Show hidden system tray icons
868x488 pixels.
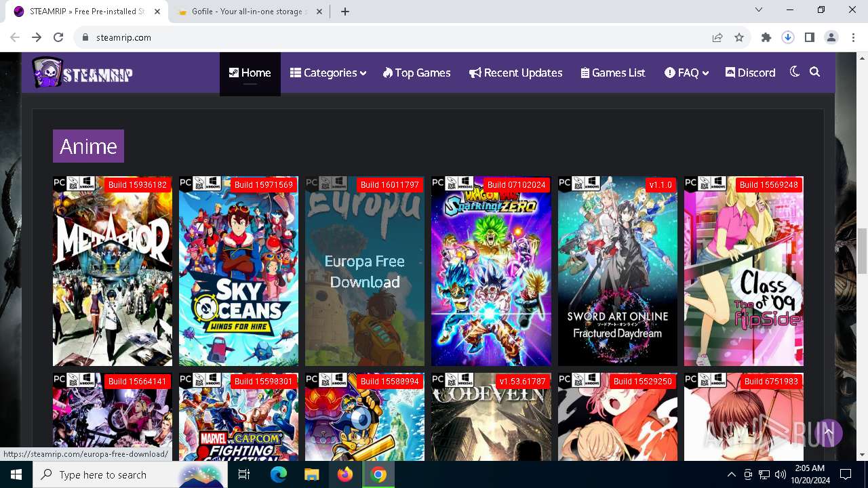[x=731, y=474]
